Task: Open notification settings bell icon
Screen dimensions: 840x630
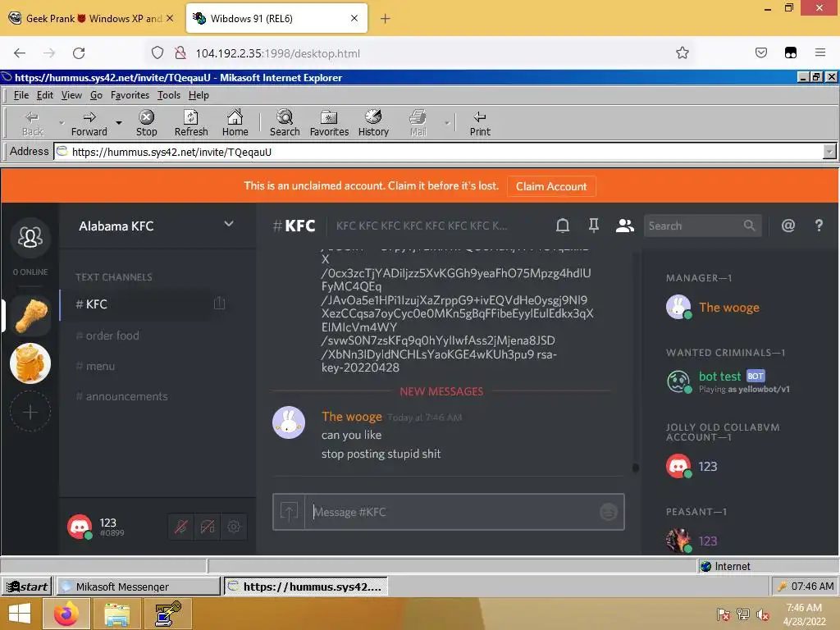Action: (563, 226)
